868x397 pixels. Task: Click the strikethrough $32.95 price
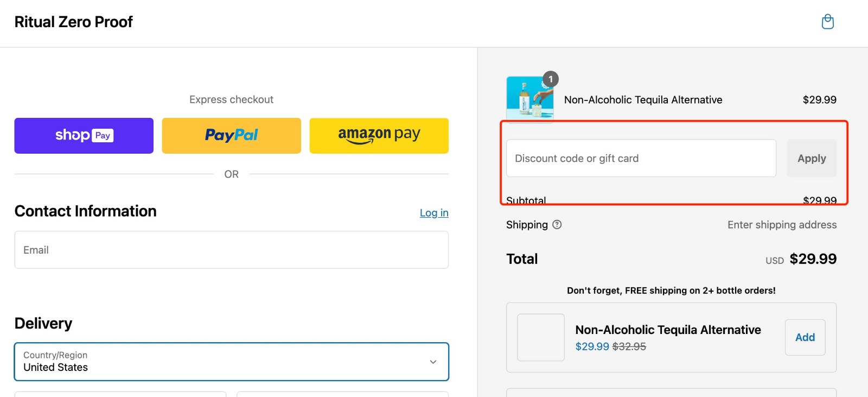(630, 346)
